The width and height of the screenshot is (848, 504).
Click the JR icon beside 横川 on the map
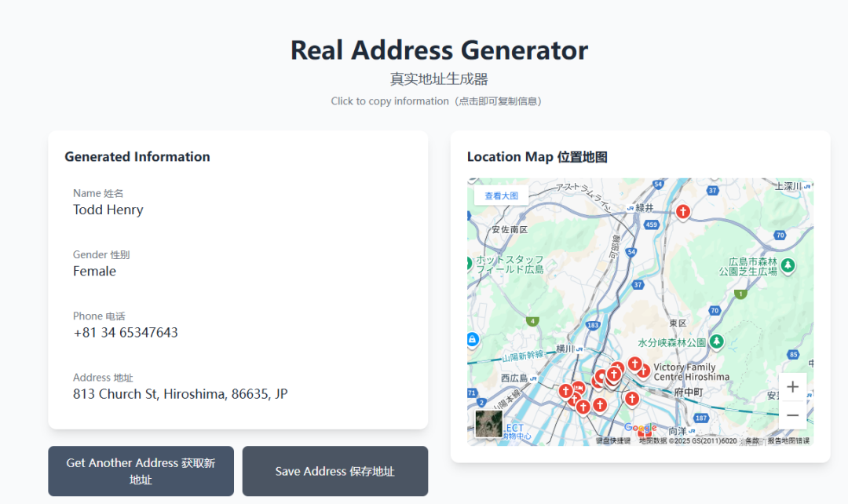[579, 349]
